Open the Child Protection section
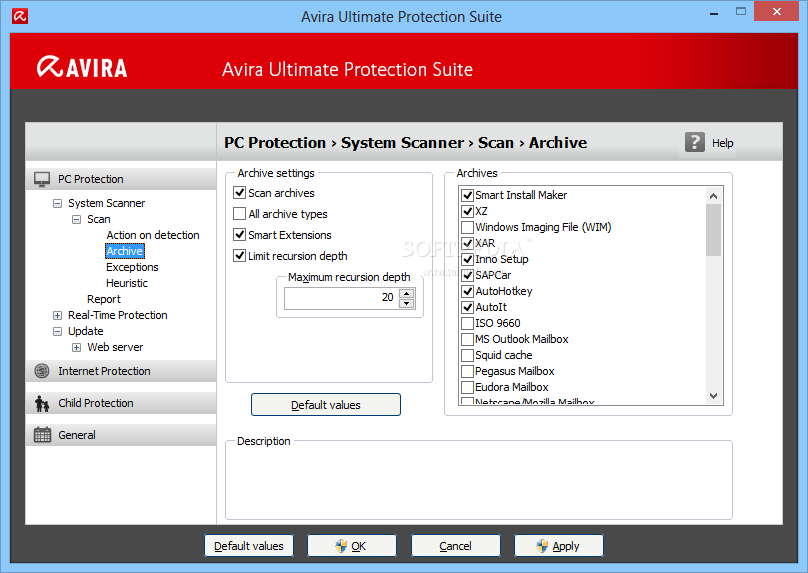Viewport: 808px width, 573px height. tap(121, 403)
